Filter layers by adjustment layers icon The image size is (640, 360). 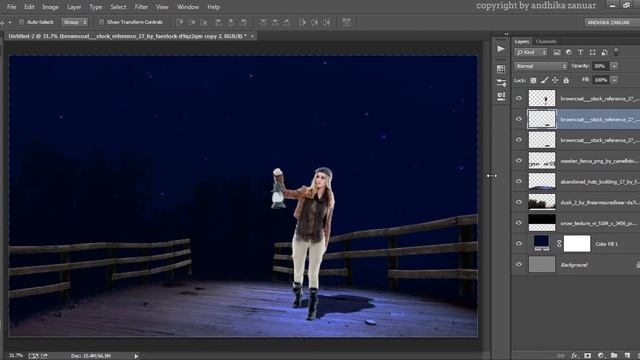569,52
